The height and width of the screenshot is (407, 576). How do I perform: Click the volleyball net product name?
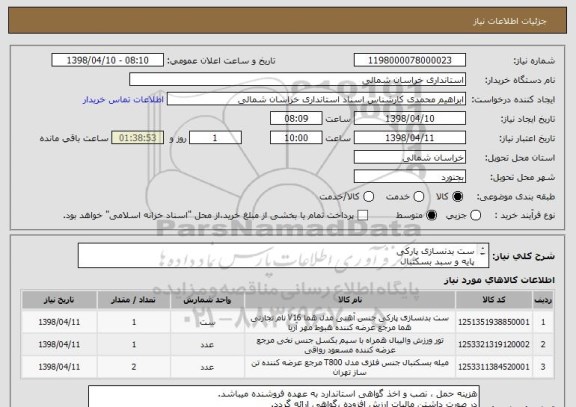pos(350,345)
